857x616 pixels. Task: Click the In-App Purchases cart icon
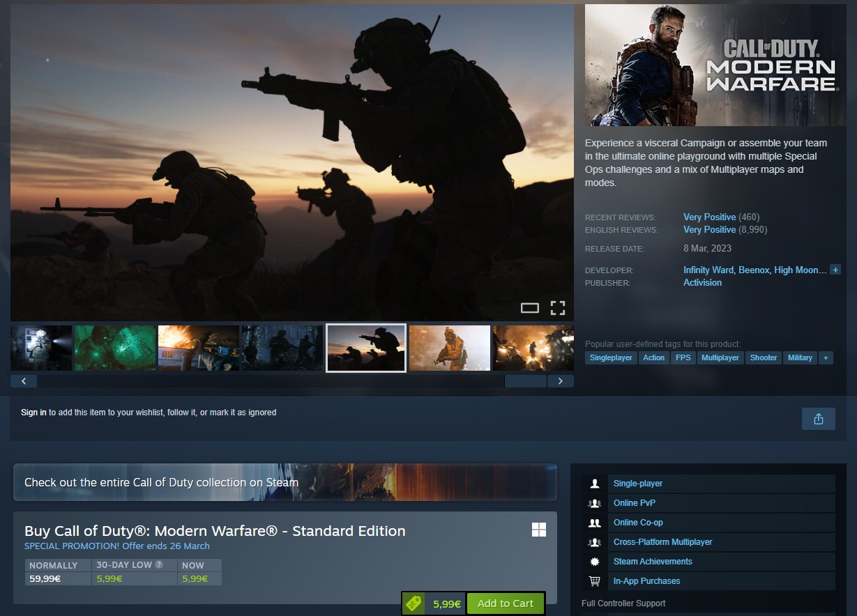[x=595, y=581]
